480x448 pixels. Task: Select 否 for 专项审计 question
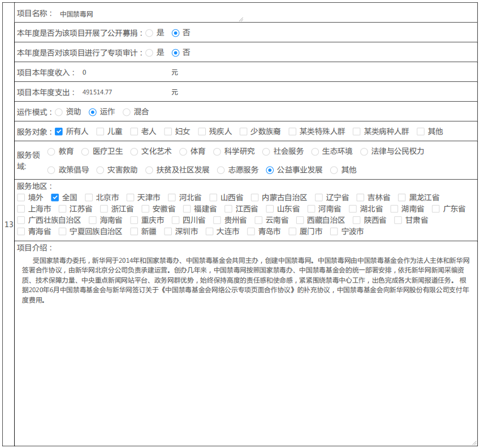175,53
